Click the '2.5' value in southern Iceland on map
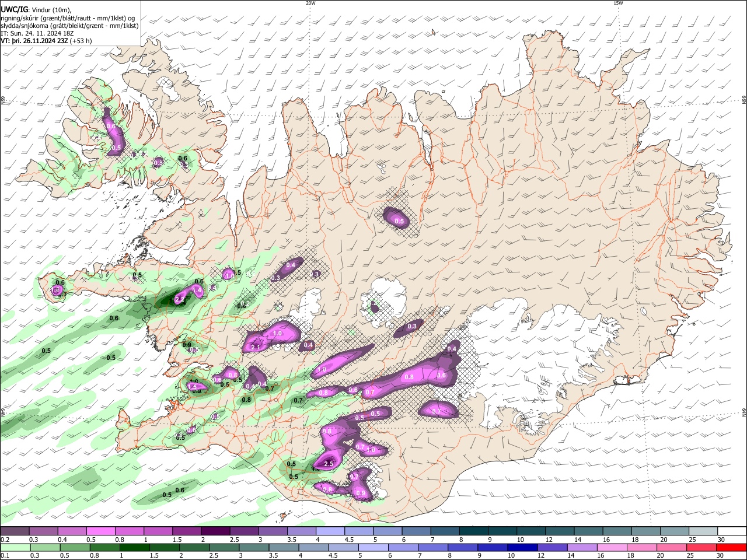747x560 pixels. (328, 464)
